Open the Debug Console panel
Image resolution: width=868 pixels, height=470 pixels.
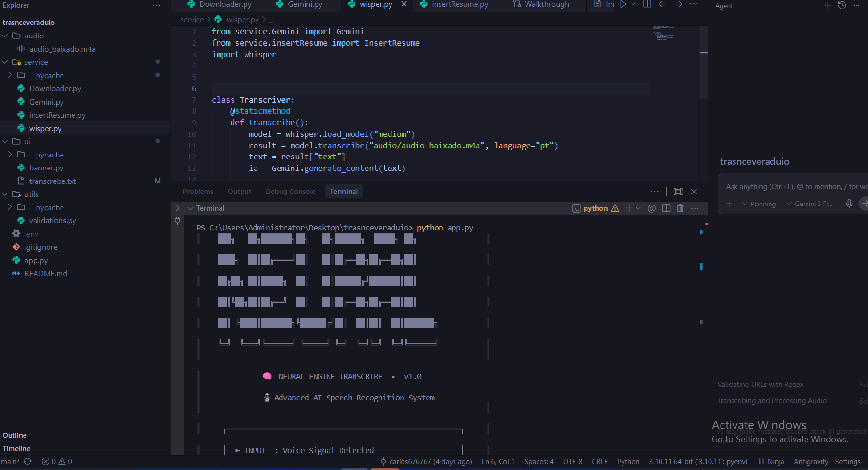[x=290, y=191]
